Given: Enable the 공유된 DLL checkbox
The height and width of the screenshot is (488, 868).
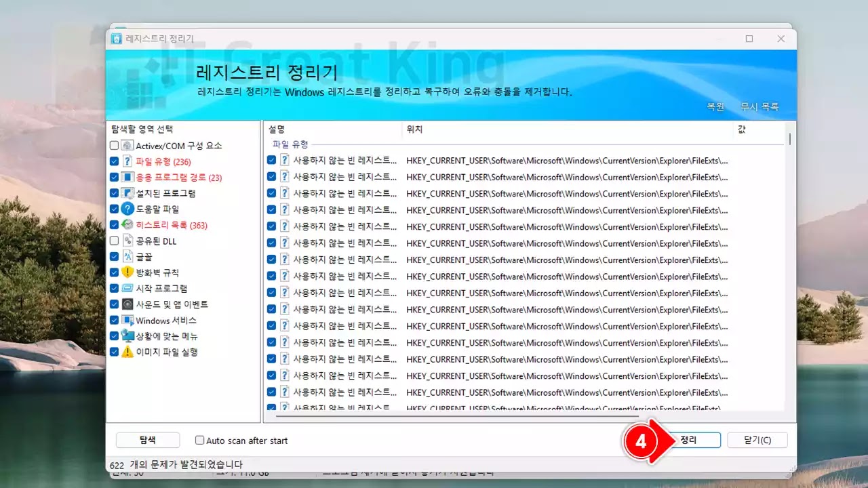Looking at the screenshot, I should [114, 241].
